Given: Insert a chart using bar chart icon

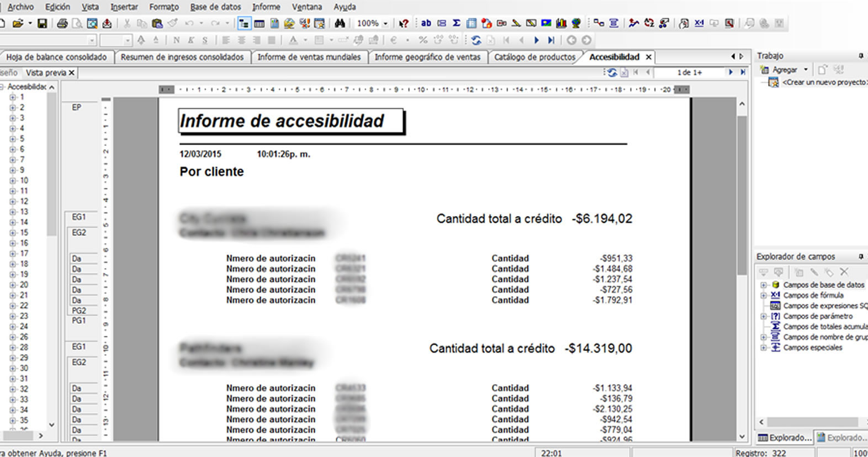Looking at the screenshot, I should (562, 23).
